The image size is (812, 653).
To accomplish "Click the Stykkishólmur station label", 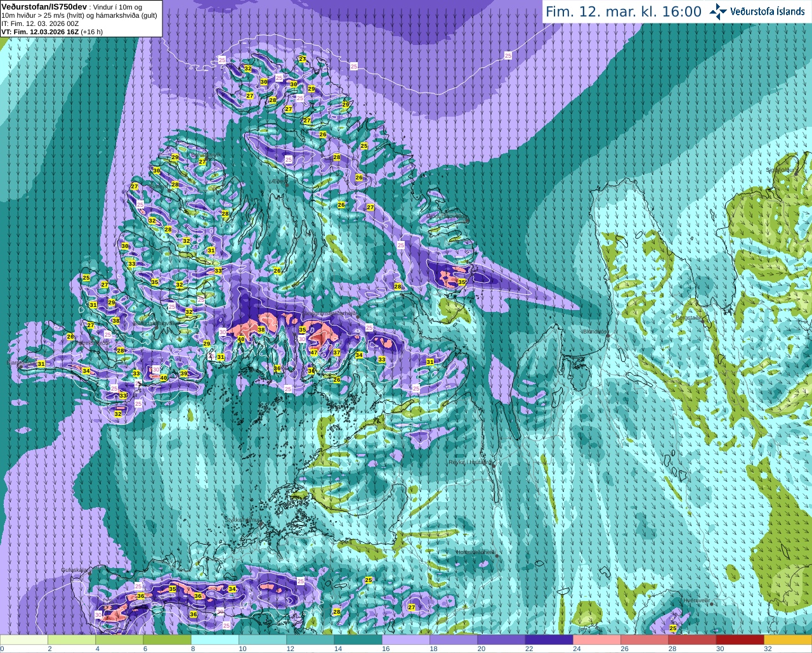I will [x=243, y=520].
